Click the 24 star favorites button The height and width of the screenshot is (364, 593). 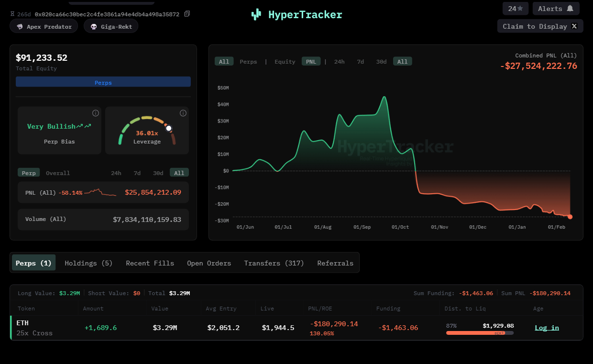[x=516, y=9]
